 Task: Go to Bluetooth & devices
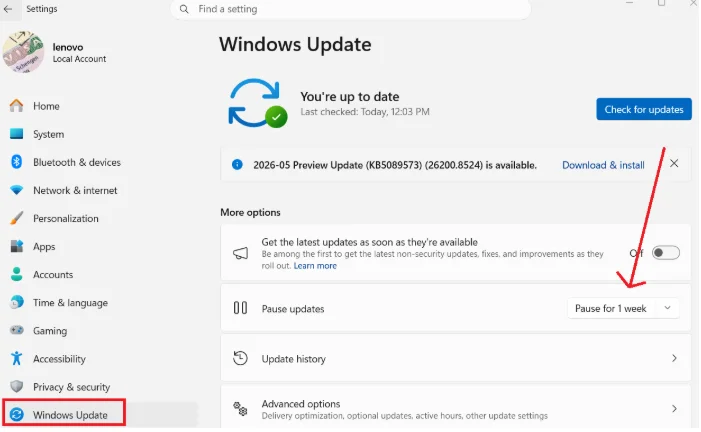click(x=77, y=162)
